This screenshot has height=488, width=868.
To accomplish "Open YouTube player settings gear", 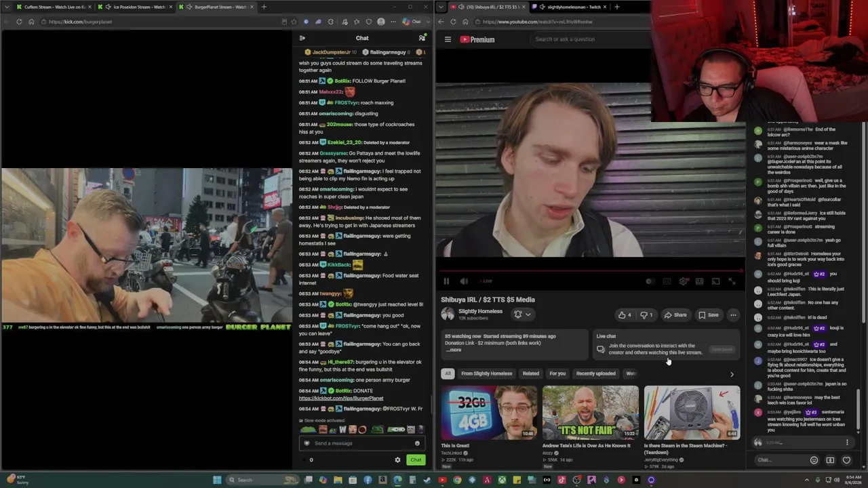I will click(683, 281).
